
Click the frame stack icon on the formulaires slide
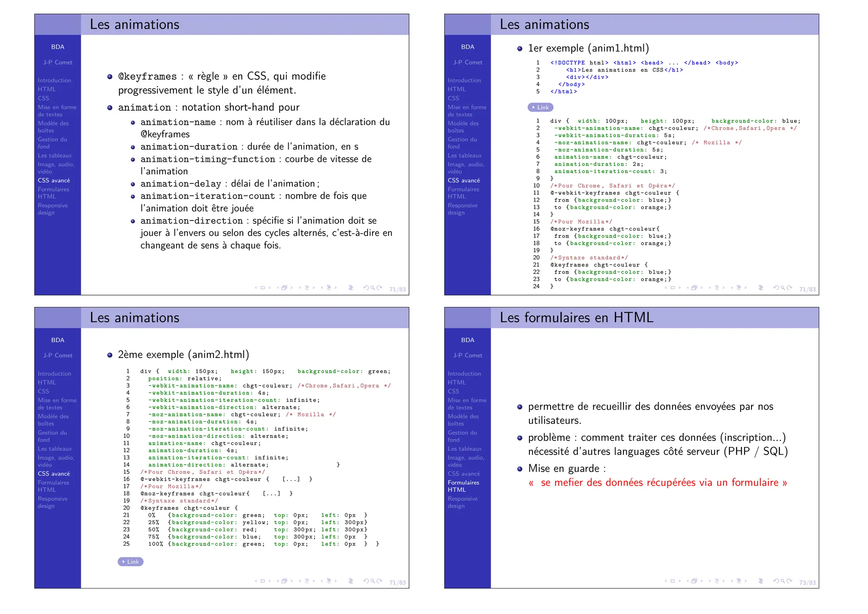pos(694,581)
